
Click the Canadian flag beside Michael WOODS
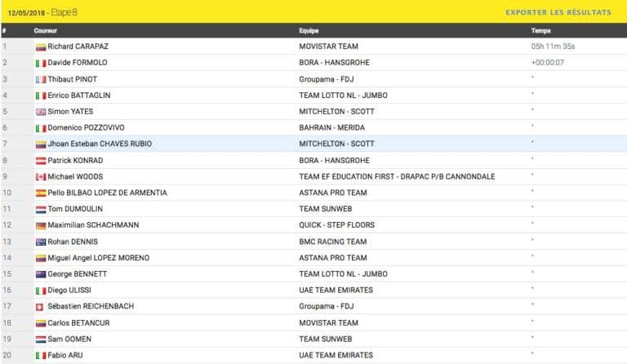pos(41,177)
